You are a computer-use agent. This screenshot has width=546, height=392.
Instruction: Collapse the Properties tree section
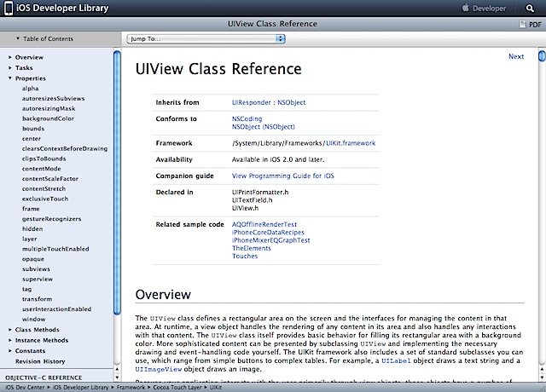(x=10, y=78)
